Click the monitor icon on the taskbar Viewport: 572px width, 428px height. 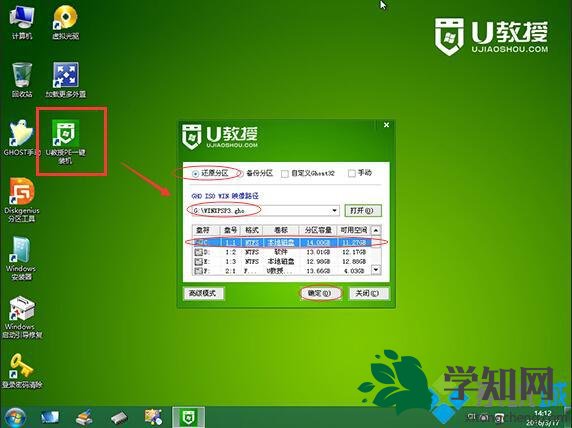pos(50,417)
